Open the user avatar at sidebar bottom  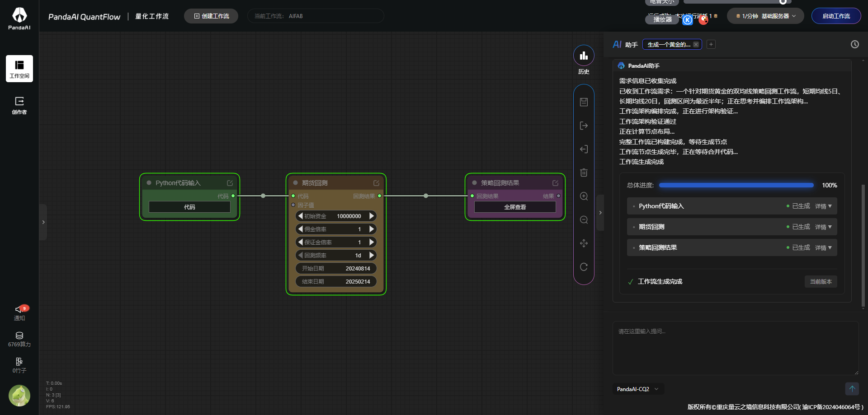coord(19,396)
